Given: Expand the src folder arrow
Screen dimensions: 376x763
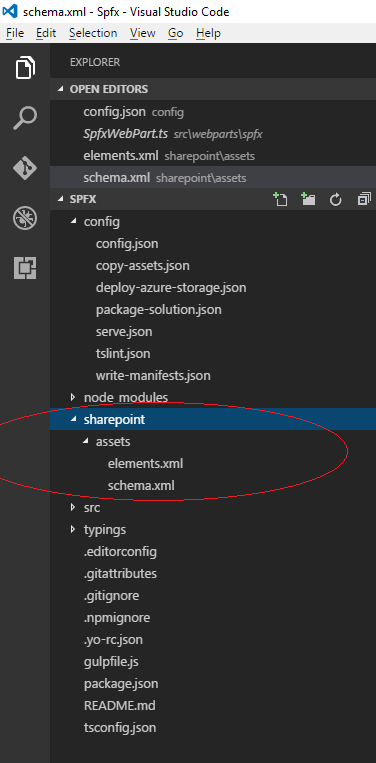Looking at the screenshot, I should coord(73,508).
